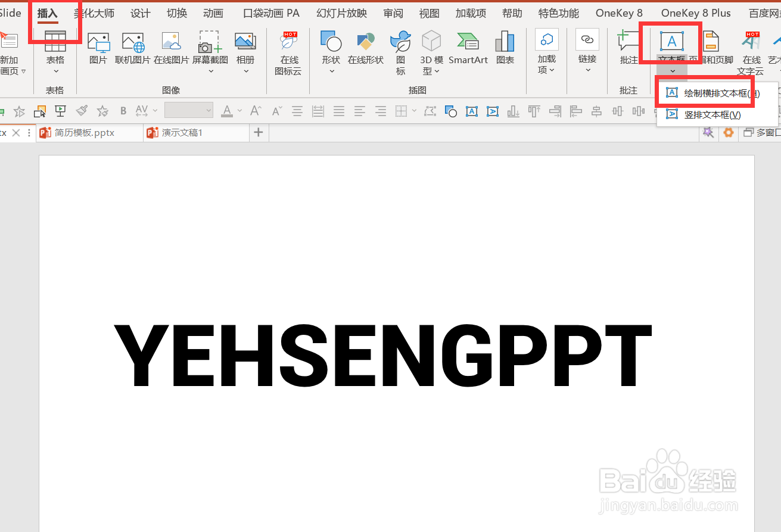The height and width of the screenshot is (532, 781).
Task: Click the 文本框 text box icon
Action: pyautogui.click(x=672, y=42)
